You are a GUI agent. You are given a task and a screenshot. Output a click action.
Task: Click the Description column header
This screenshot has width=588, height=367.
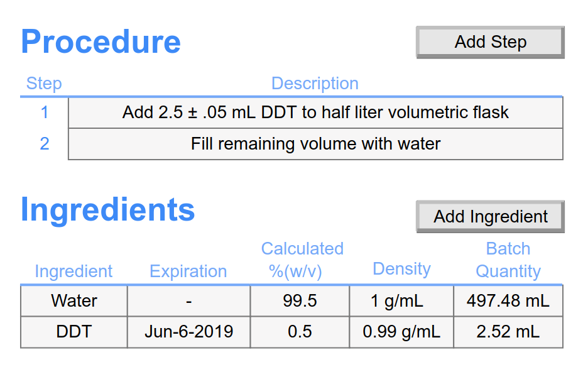pyautogui.click(x=315, y=84)
